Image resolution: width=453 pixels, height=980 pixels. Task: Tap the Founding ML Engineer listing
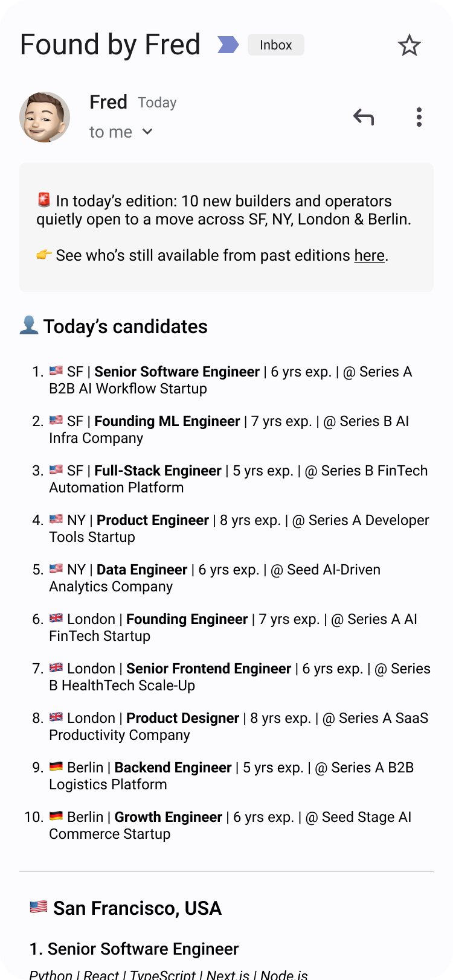167,421
